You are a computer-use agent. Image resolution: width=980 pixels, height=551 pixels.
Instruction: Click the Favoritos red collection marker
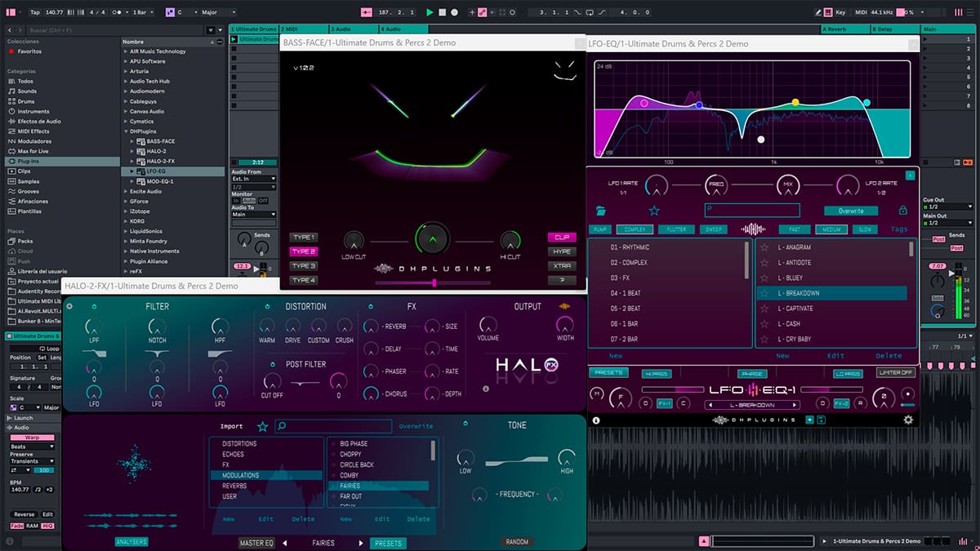pos(11,51)
